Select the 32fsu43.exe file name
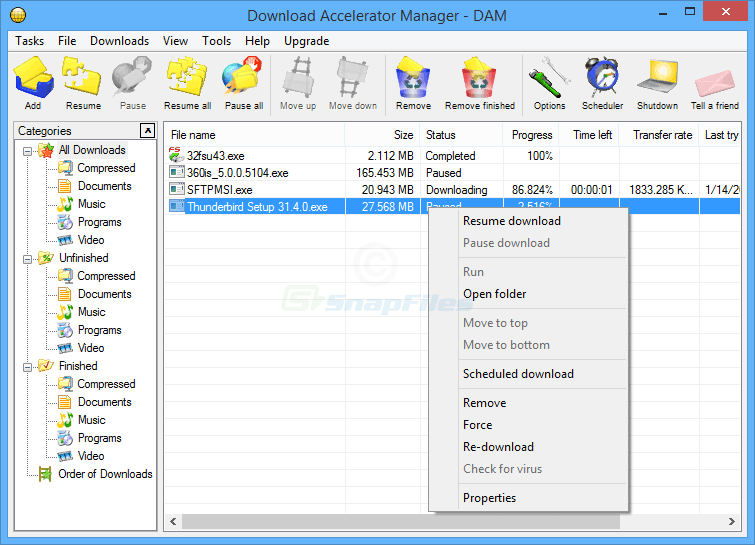Screen dimensions: 755x545 [x=215, y=156]
